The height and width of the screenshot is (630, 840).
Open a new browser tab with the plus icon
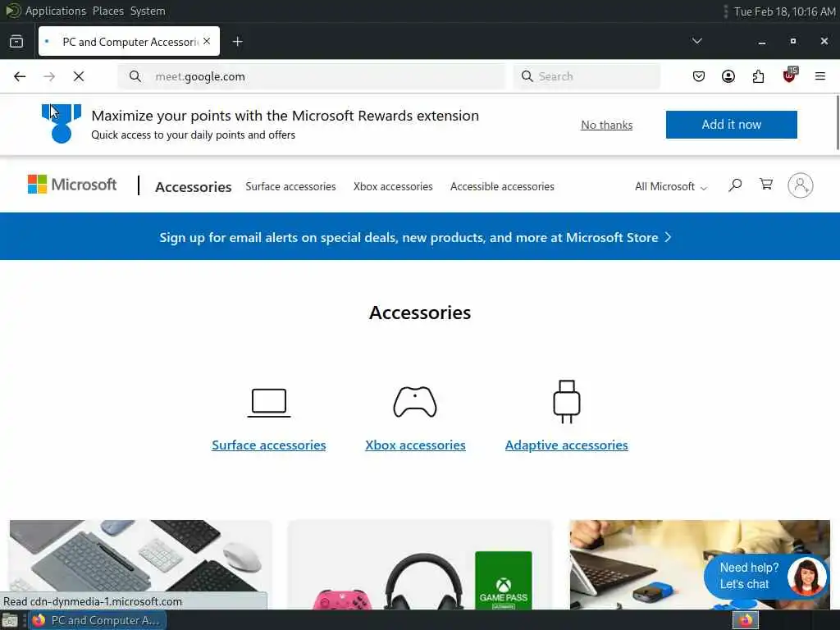coord(237,41)
